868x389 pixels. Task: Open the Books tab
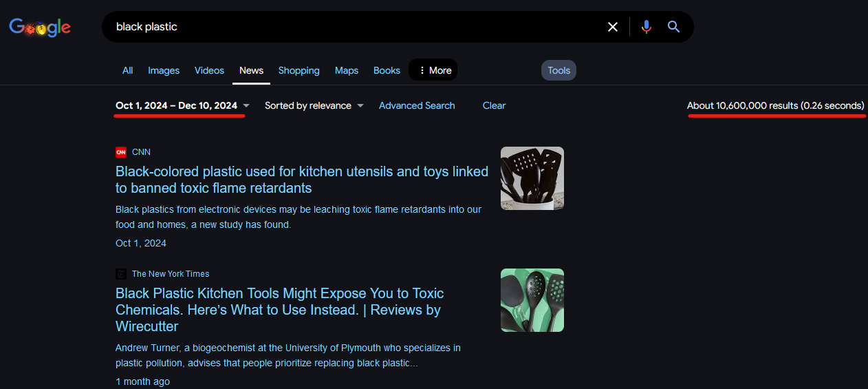[x=387, y=70]
